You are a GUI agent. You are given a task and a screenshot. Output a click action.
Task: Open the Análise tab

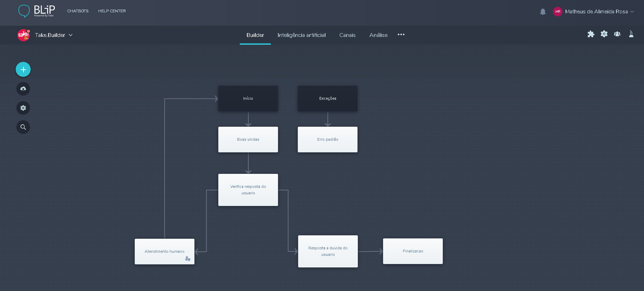click(378, 35)
